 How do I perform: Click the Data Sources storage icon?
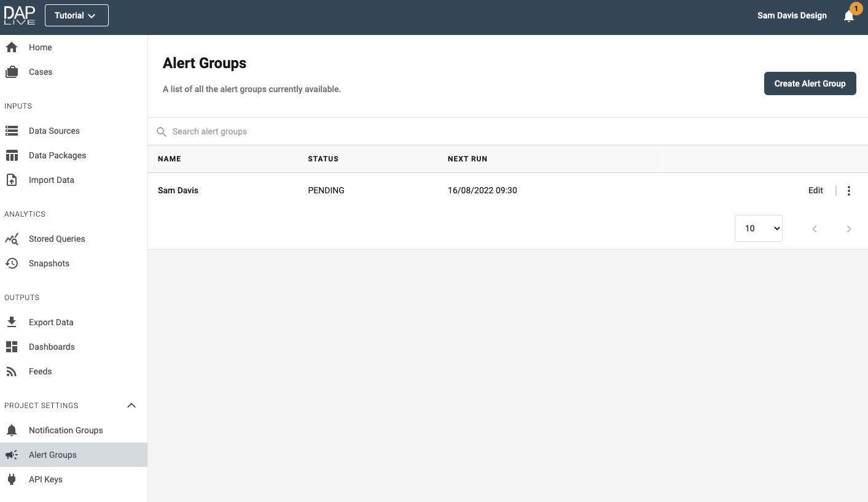[x=12, y=131]
